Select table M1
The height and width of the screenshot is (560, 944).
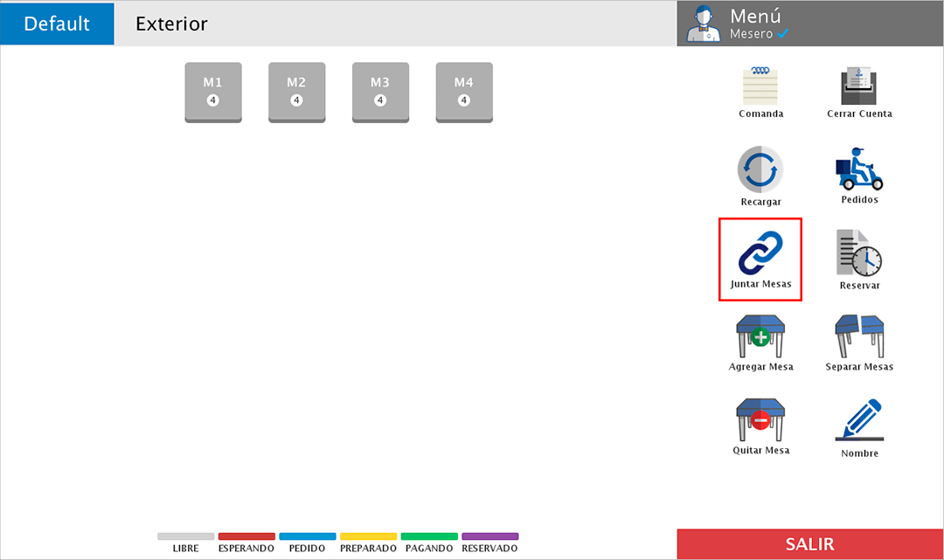[x=212, y=92]
